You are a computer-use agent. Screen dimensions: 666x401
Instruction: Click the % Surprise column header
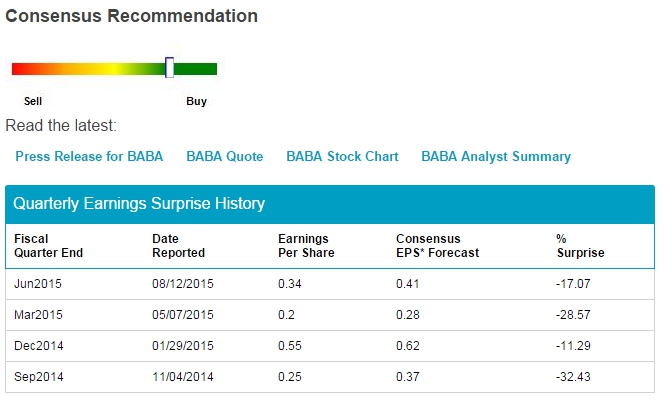coord(580,246)
